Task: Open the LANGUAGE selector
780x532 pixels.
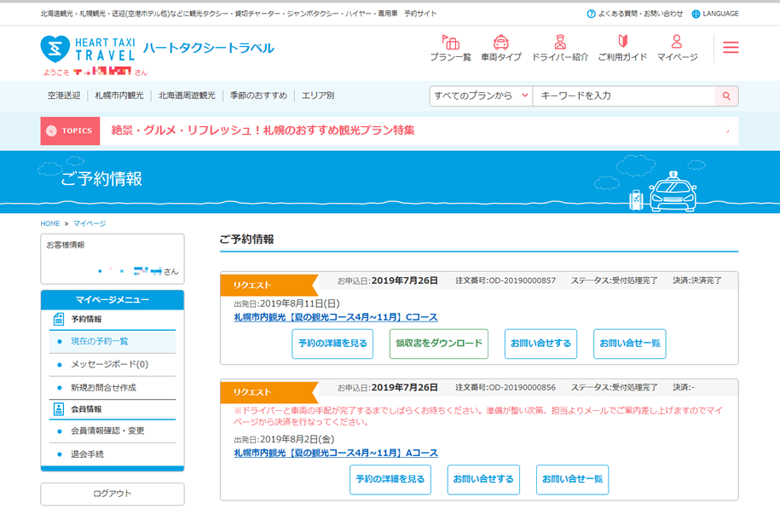Action: (x=714, y=14)
